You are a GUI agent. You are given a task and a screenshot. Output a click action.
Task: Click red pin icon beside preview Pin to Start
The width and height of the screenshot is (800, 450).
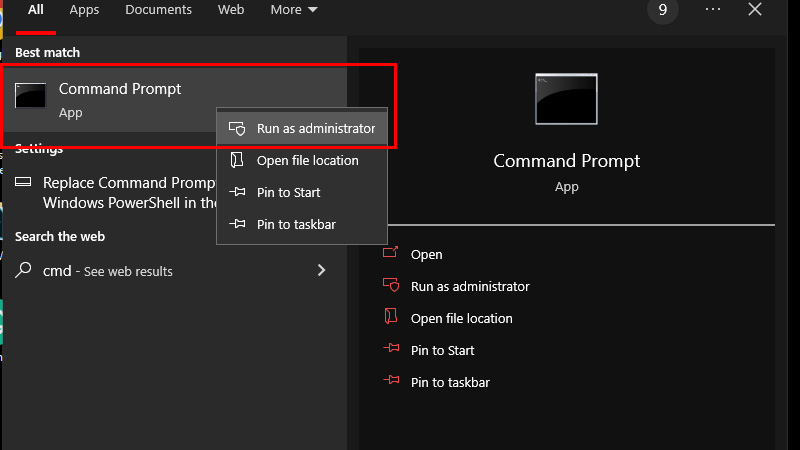tap(391, 348)
